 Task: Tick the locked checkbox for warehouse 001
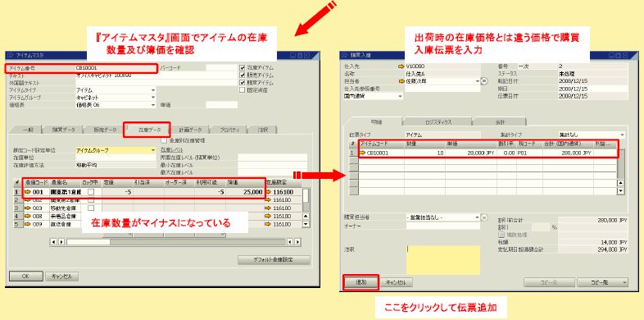click(91, 192)
